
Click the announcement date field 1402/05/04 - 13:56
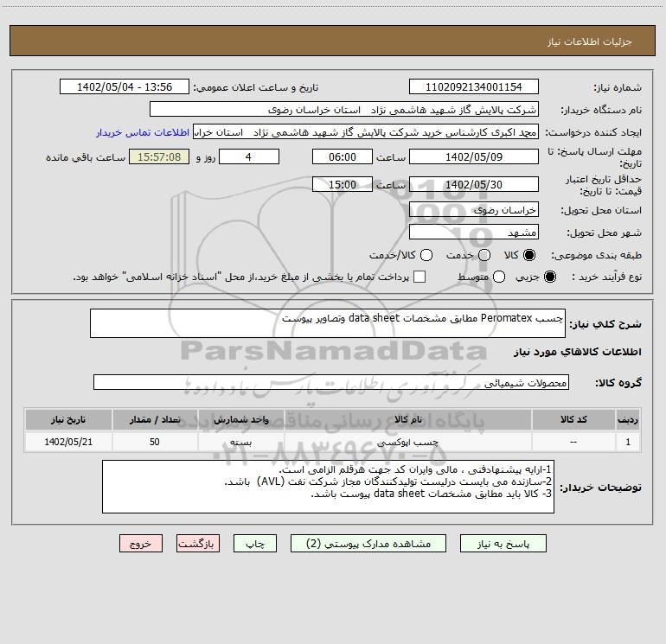[125, 86]
